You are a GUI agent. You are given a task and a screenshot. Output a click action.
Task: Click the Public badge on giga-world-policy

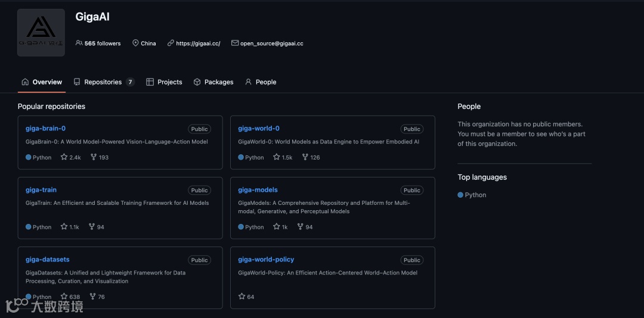(x=412, y=260)
